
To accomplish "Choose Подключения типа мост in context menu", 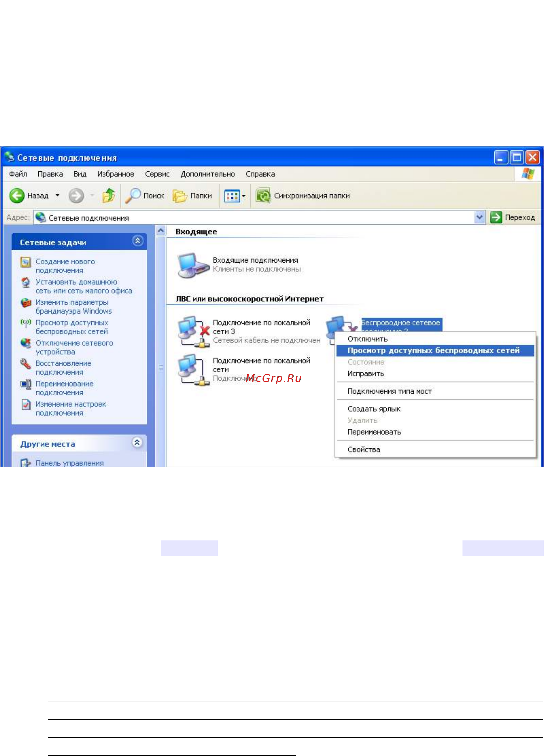I will [435, 391].
